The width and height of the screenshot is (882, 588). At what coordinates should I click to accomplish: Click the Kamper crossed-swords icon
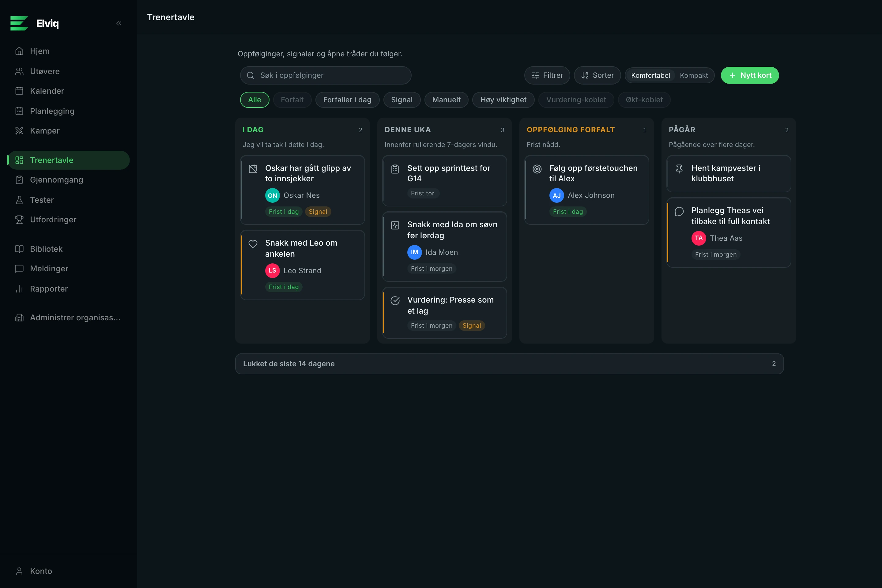(19, 130)
